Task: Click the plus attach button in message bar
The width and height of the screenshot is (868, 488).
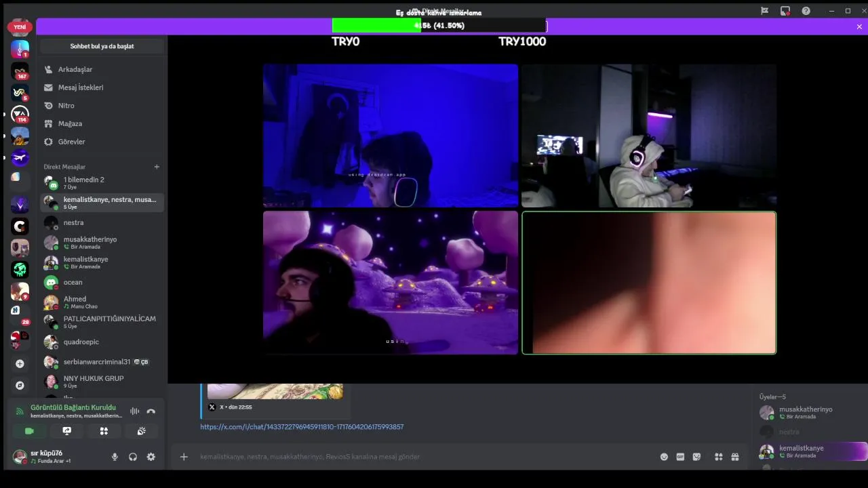Action: point(184,457)
